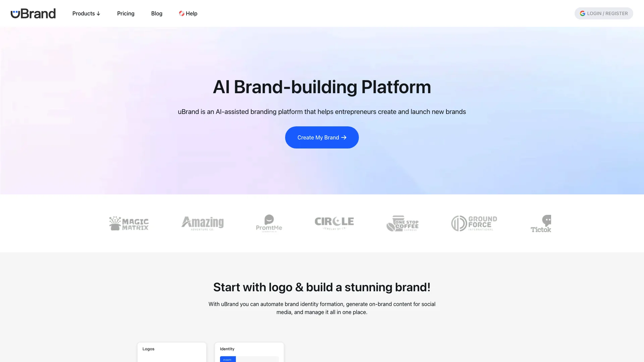Click the Blog navigation link

pos(157,13)
